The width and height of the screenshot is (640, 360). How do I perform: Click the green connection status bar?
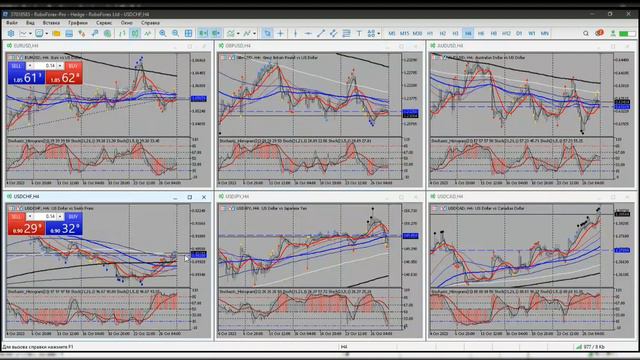[627, 34]
